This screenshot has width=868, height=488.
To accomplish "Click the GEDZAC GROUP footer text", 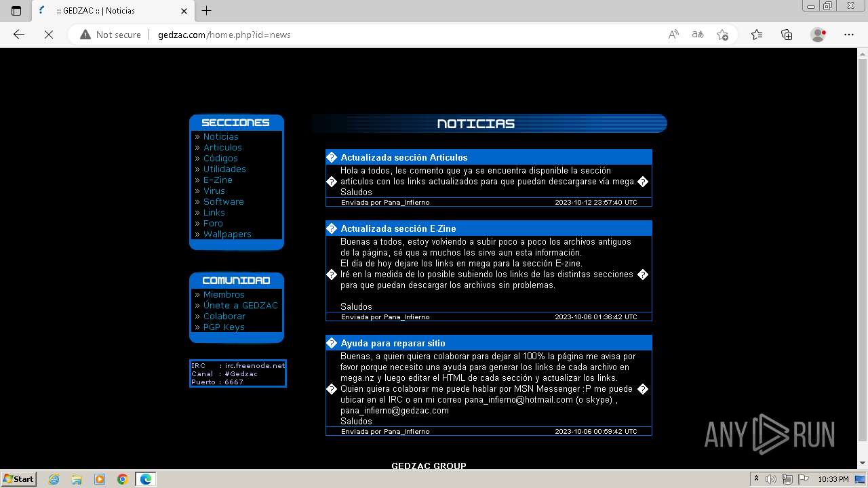I will coord(429,465).
